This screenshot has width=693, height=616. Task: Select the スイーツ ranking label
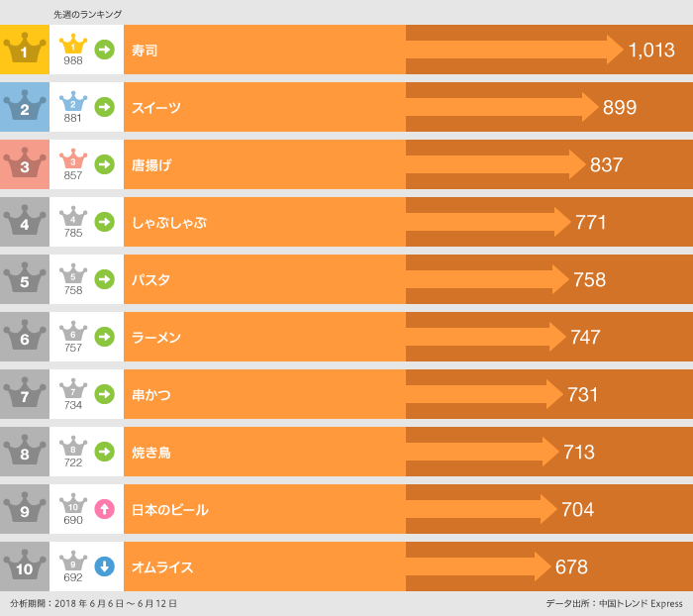coord(156,107)
